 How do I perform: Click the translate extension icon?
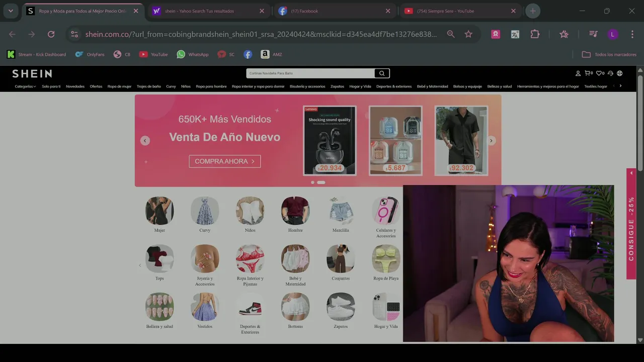(515, 34)
